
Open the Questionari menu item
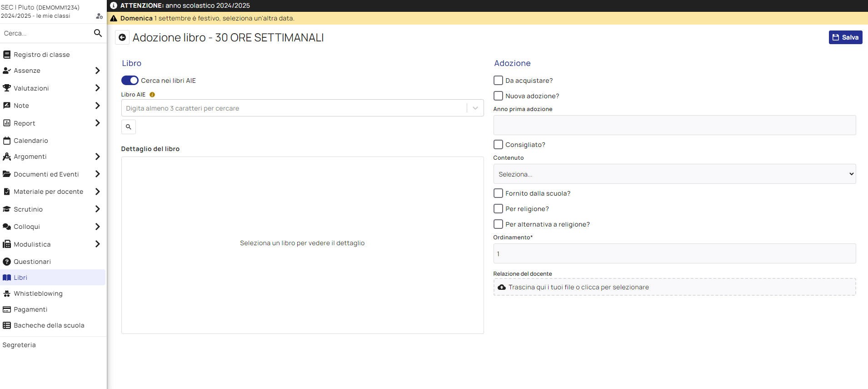pos(53,262)
